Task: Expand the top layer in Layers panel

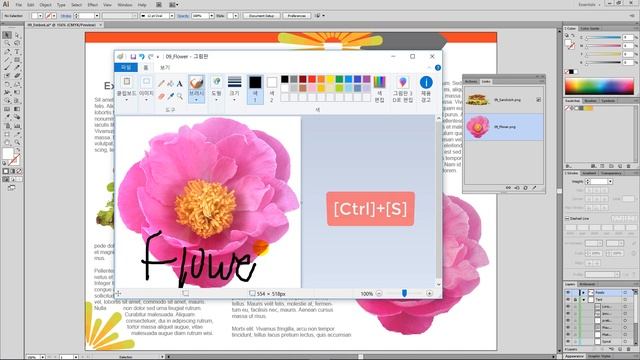Action: pos(583,293)
